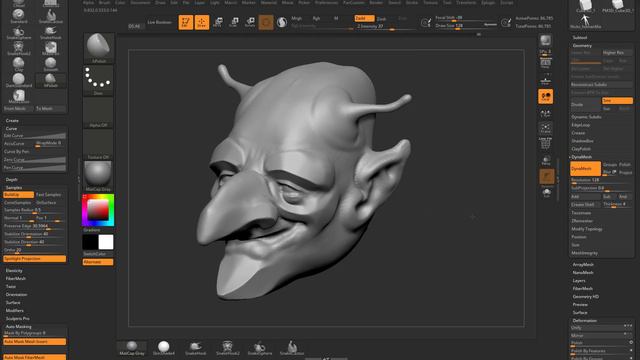The image size is (640, 360).
Task: Open the Dots stroke type selector
Action: [98, 81]
